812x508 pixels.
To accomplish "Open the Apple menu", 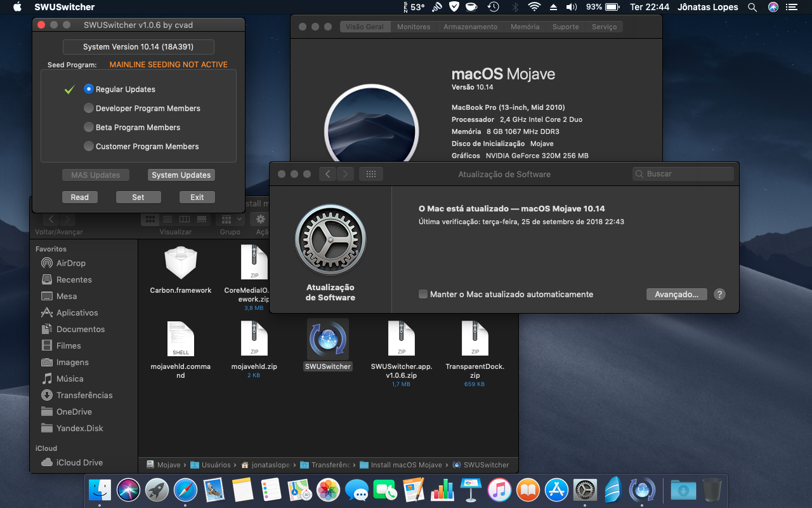I will [17, 7].
